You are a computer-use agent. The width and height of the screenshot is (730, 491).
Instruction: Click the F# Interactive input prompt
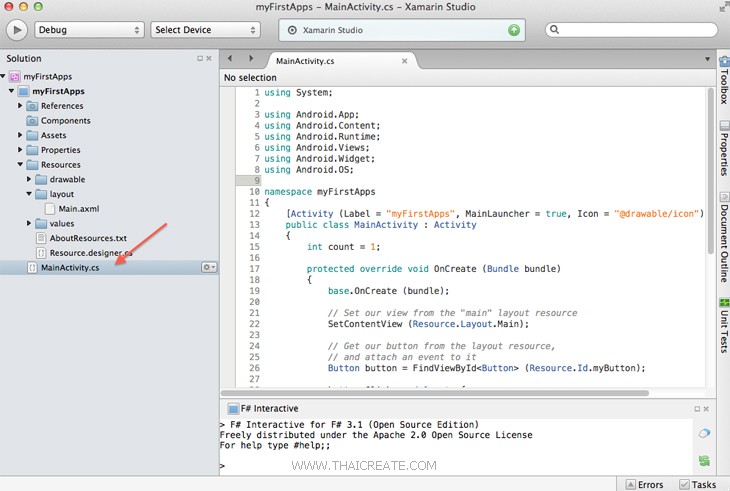point(223,466)
